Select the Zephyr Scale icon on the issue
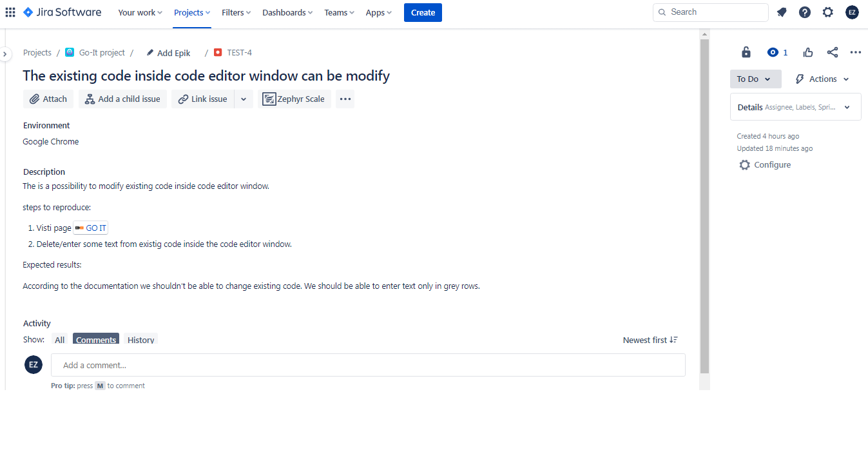Viewport: 868px width, 472px height. click(x=269, y=99)
